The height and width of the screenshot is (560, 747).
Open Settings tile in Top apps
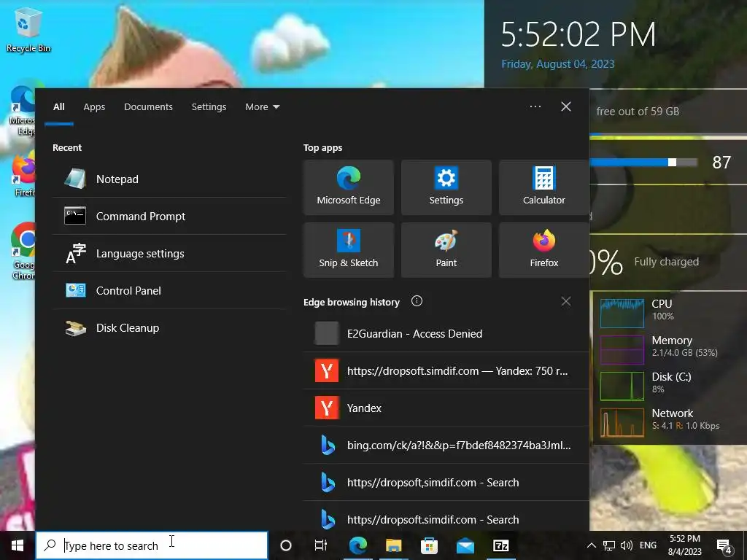pos(446,187)
